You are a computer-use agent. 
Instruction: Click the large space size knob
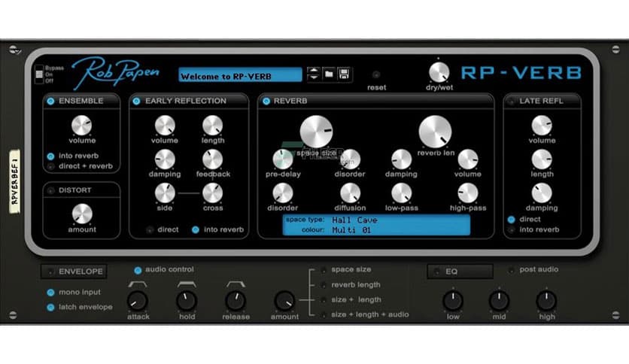(x=316, y=132)
